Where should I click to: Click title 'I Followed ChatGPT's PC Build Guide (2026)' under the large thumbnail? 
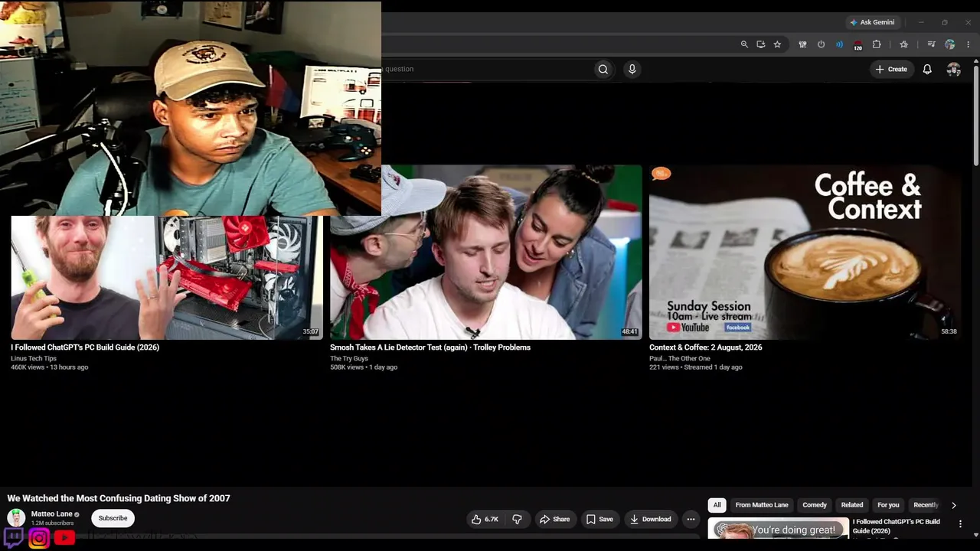point(85,347)
